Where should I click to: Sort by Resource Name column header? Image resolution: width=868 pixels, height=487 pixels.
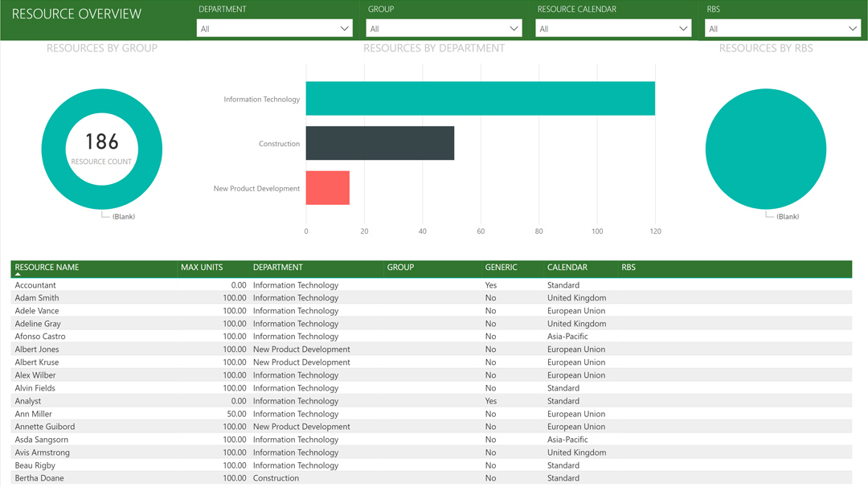coord(47,267)
